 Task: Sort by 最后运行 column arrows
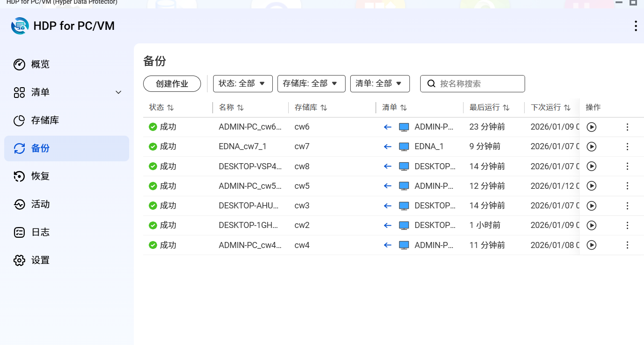click(506, 108)
